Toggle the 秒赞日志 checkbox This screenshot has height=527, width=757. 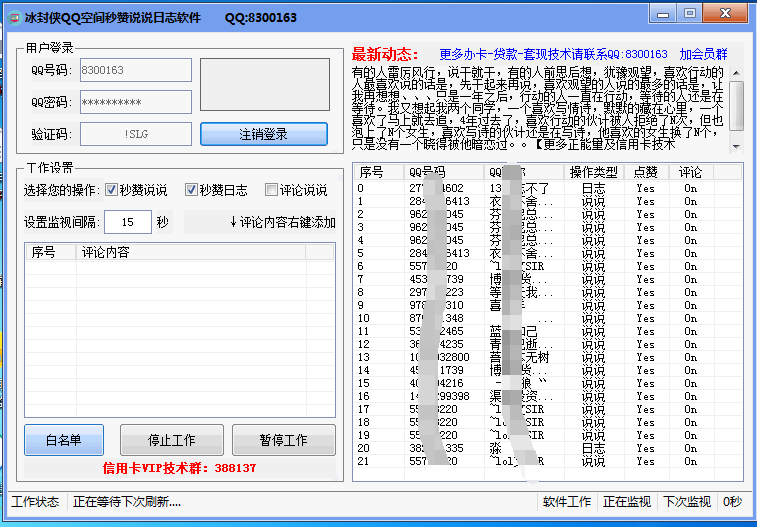click(192, 190)
